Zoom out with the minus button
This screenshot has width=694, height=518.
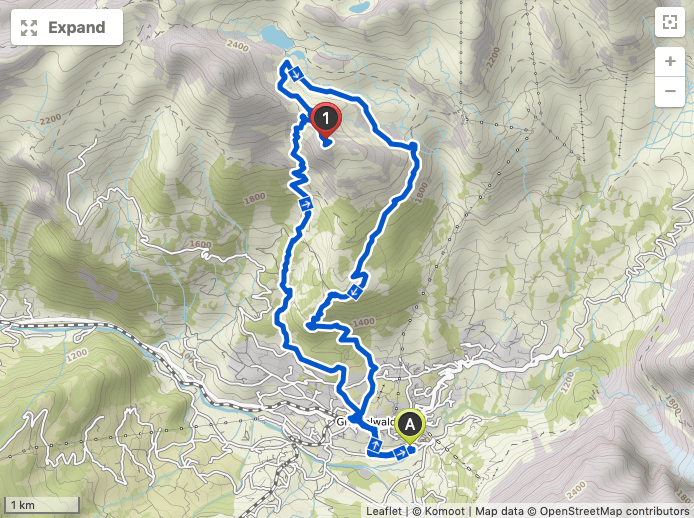[x=670, y=91]
